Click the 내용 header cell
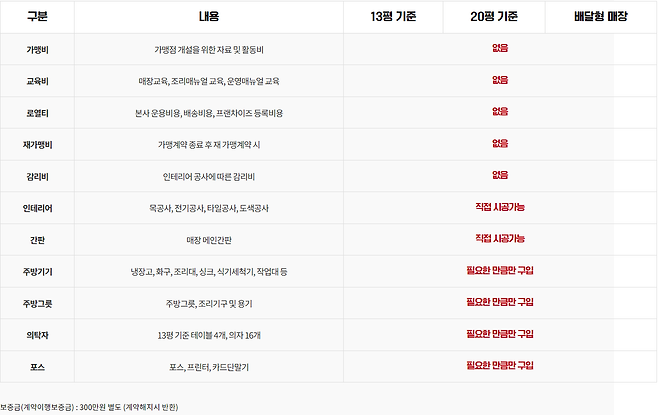Image resolution: width=658 pixels, height=415 pixels. 209,16
